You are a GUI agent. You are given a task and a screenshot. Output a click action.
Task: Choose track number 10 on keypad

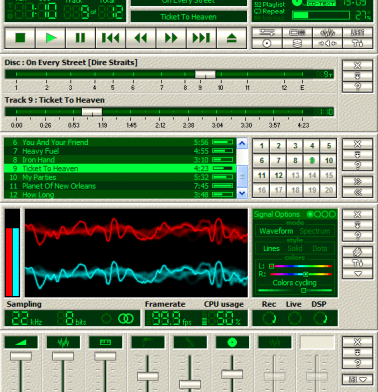(329, 161)
